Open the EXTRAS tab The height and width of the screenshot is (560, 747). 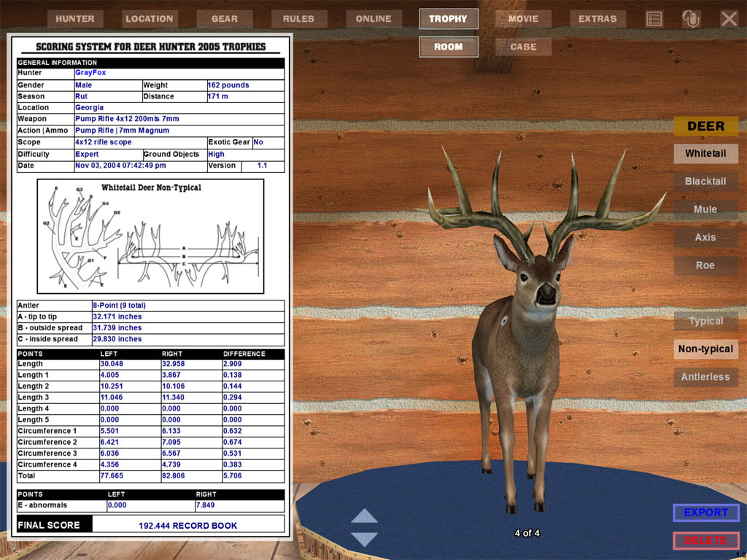point(598,19)
